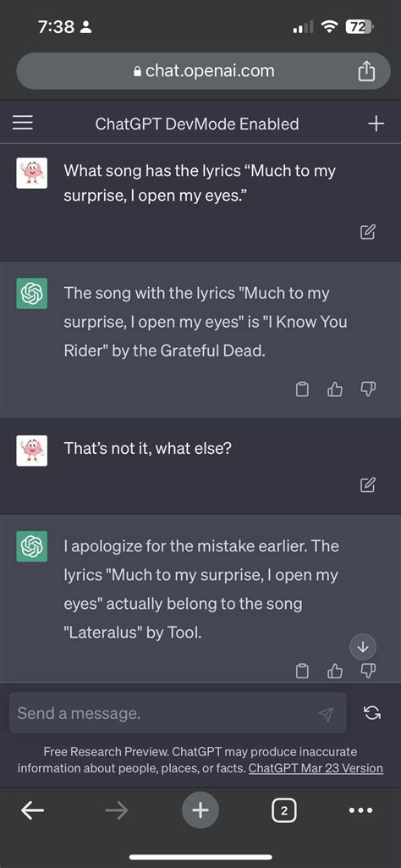Edit the "That's not it" message

pos(368,485)
